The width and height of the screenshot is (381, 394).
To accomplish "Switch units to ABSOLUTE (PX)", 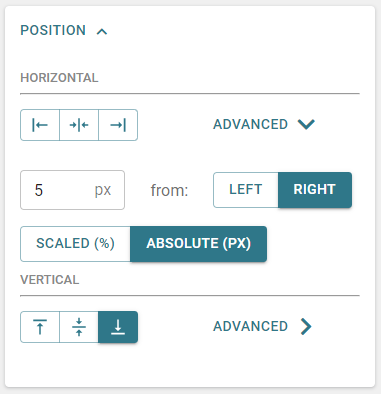I will click(x=198, y=244).
